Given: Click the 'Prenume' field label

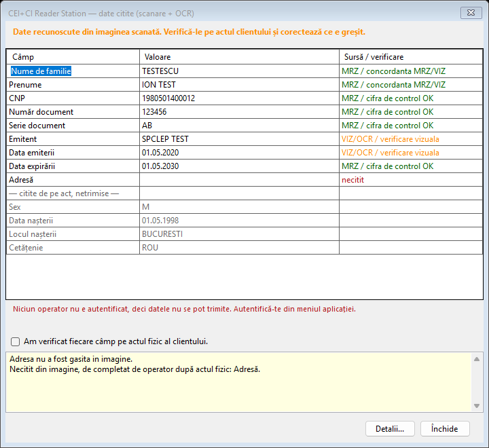Looking at the screenshot, I should tap(25, 85).
